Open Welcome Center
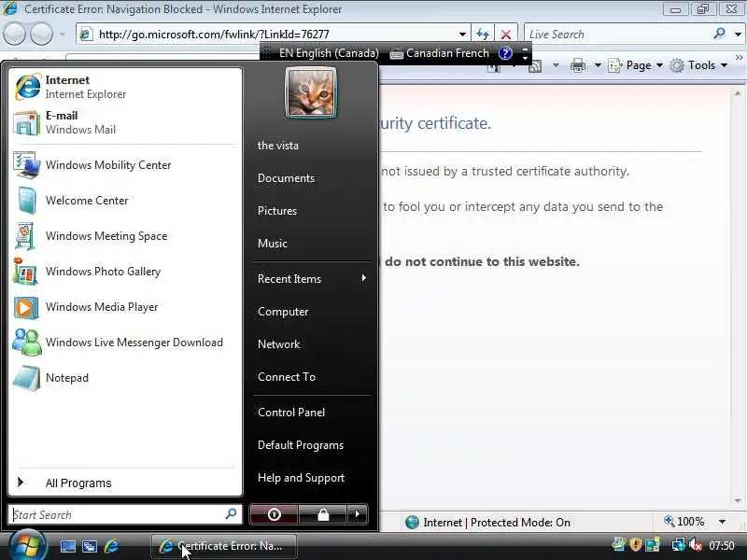The width and height of the screenshot is (747, 560). click(125, 201)
